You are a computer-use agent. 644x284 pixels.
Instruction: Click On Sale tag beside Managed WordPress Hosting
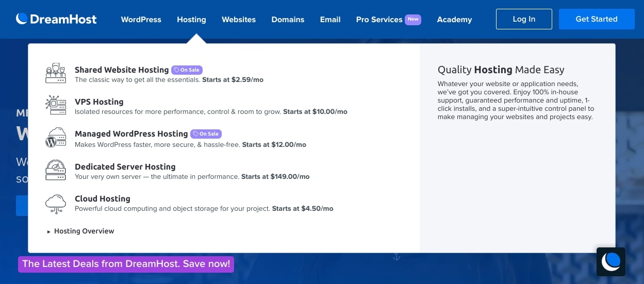click(206, 133)
